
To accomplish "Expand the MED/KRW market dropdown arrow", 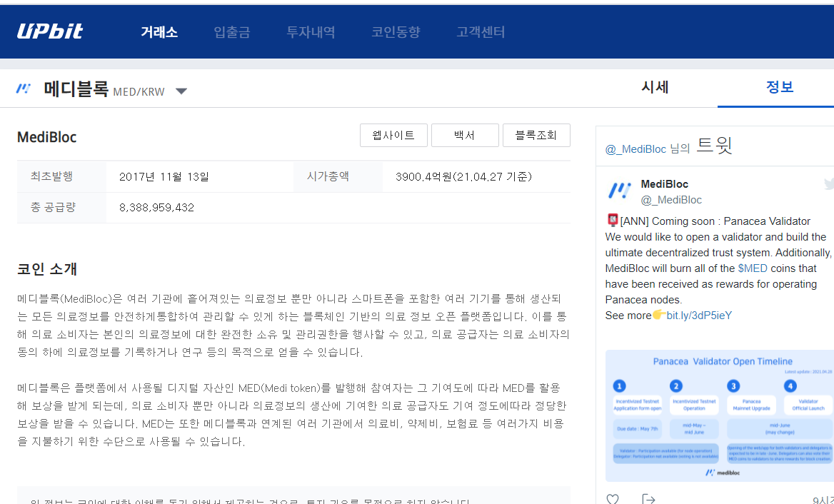I will pos(181,91).
